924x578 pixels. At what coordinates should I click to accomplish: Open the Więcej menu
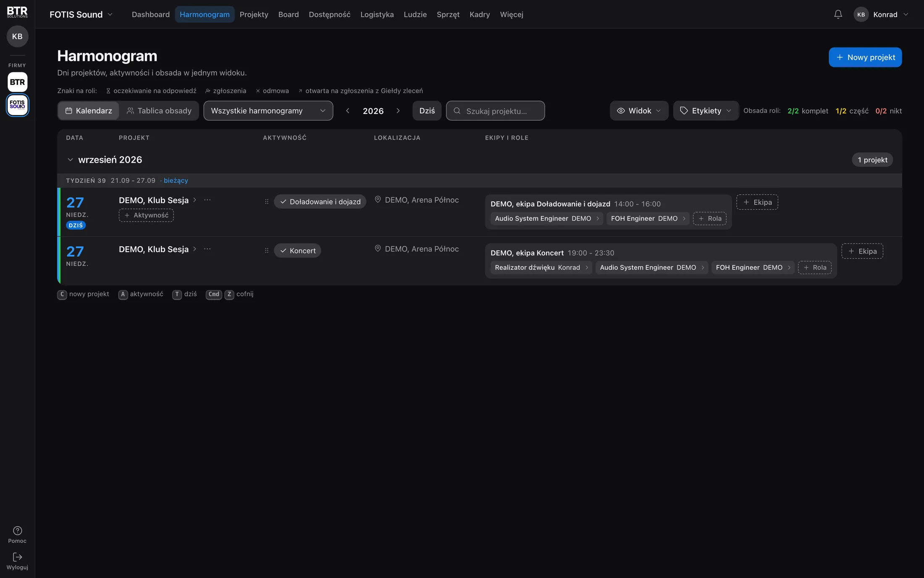(x=512, y=14)
